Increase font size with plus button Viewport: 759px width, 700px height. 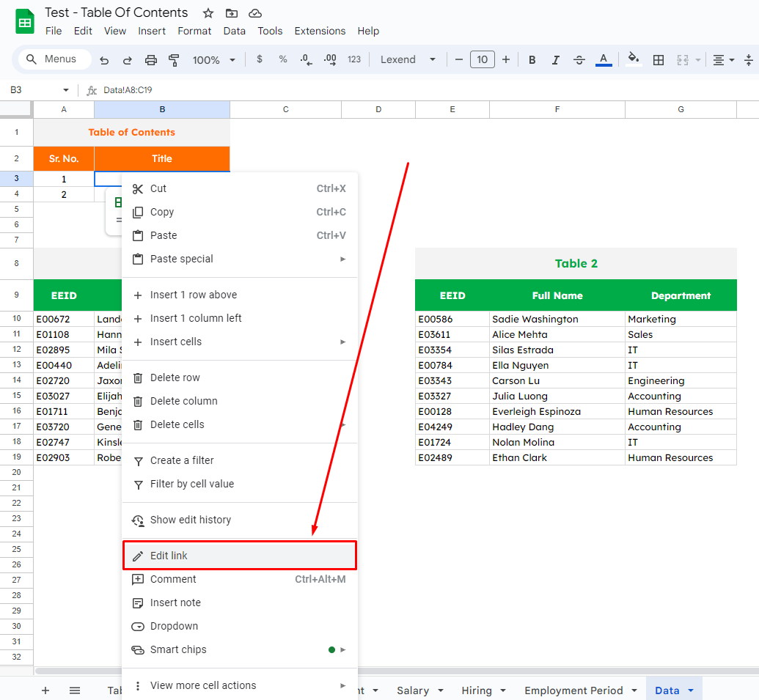tap(506, 59)
